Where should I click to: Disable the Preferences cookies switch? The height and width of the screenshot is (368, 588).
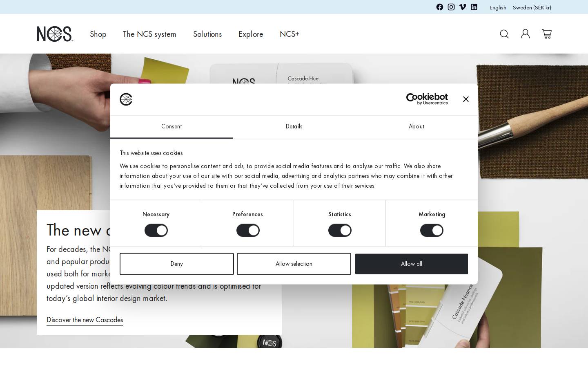click(248, 231)
